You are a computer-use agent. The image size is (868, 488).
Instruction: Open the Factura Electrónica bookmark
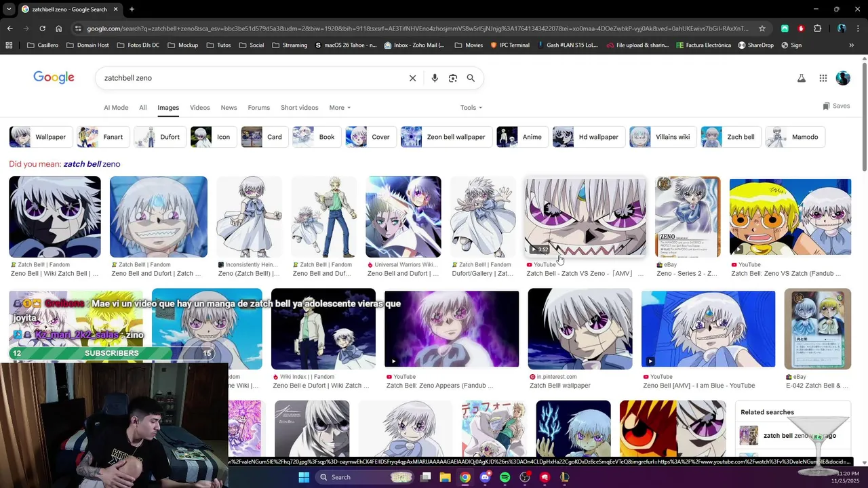point(703,45)
